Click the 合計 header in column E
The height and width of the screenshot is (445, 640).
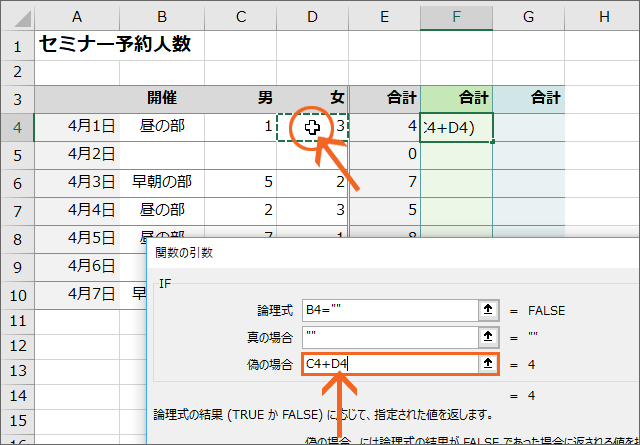[x=384, y=98]
